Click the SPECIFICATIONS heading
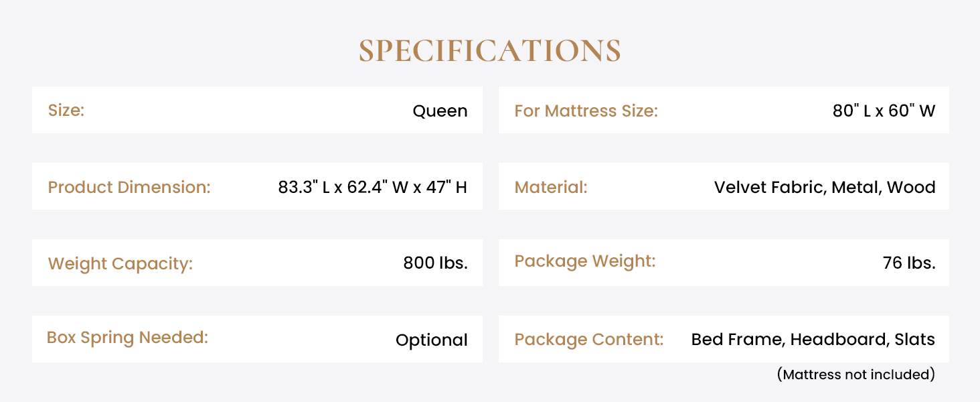 [x=489, y=52]
